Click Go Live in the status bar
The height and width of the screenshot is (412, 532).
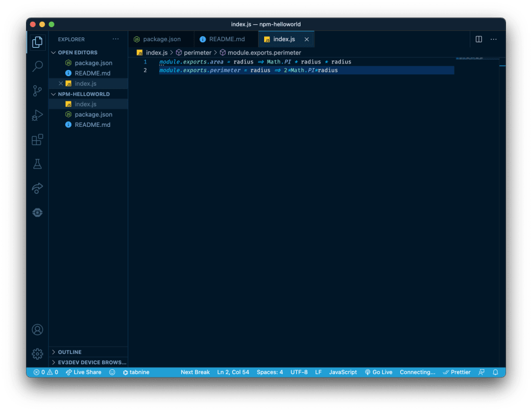(378, 372)
